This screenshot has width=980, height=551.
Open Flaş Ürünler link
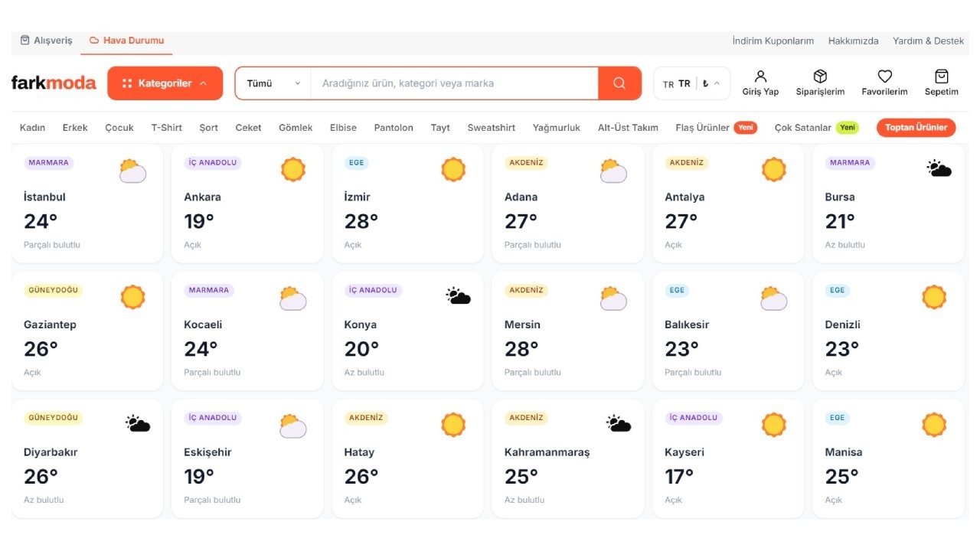[702, 128]
